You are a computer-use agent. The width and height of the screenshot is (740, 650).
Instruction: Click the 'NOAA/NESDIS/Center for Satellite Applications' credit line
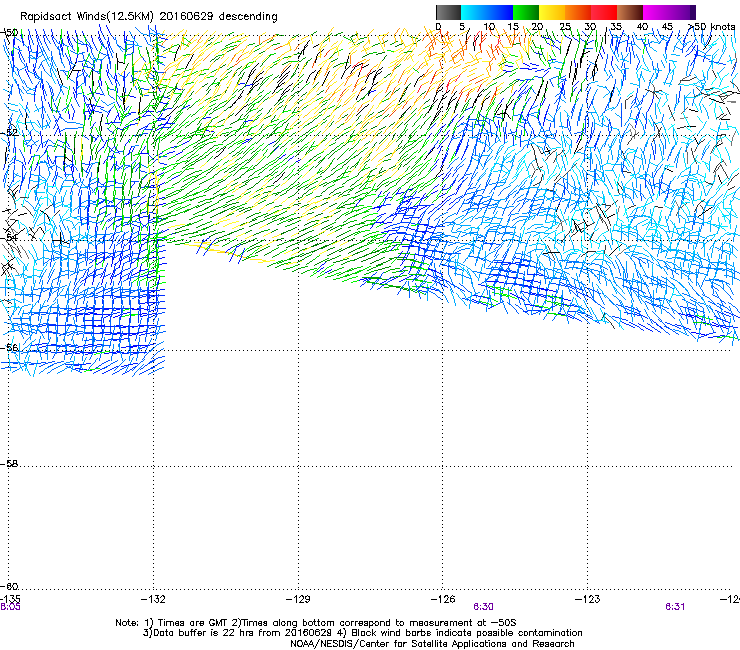432,644
